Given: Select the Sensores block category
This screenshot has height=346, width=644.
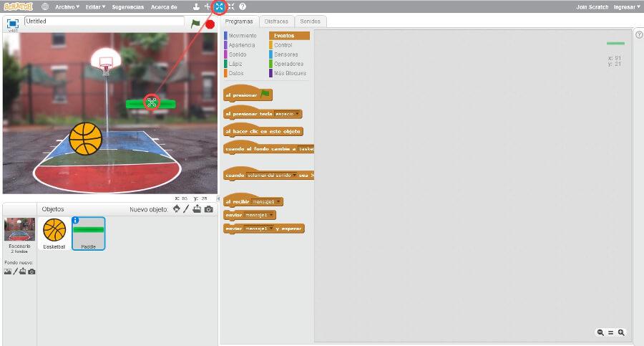Looking at the screenshot, I should (286, 54).
